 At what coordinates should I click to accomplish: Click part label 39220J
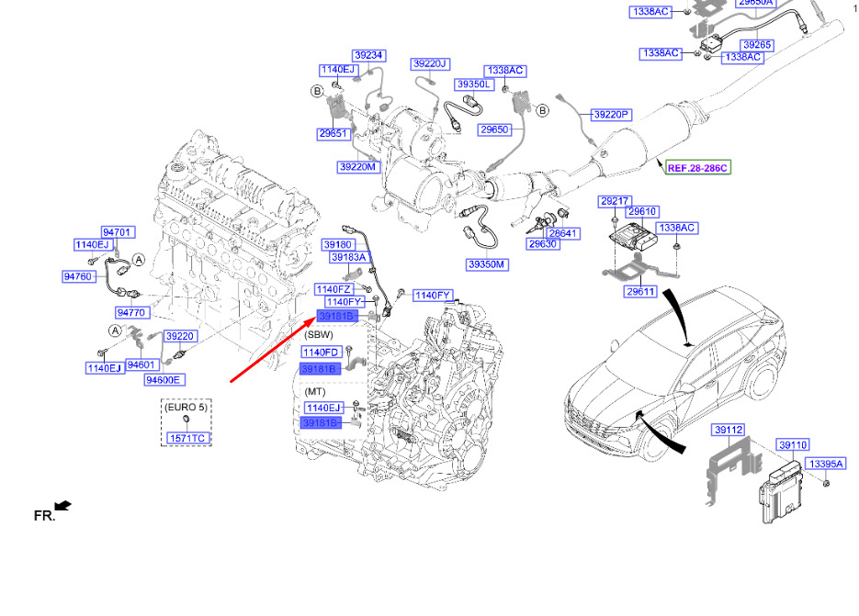430,64
